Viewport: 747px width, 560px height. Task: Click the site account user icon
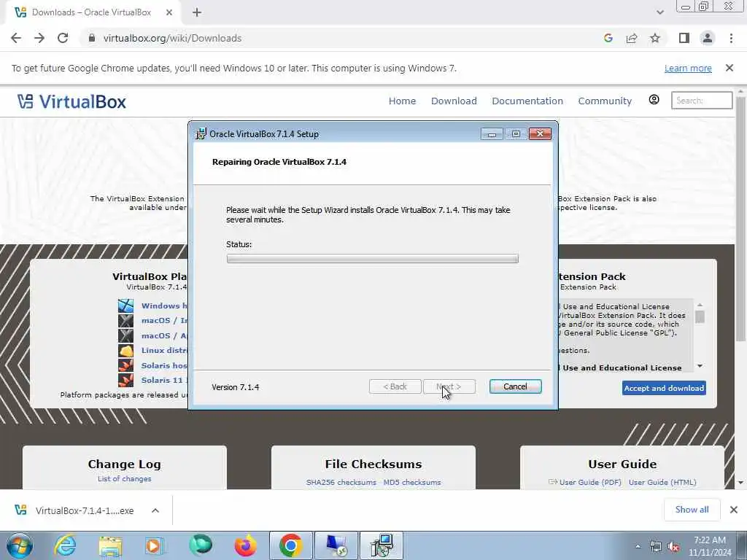(x=654, y=99)
